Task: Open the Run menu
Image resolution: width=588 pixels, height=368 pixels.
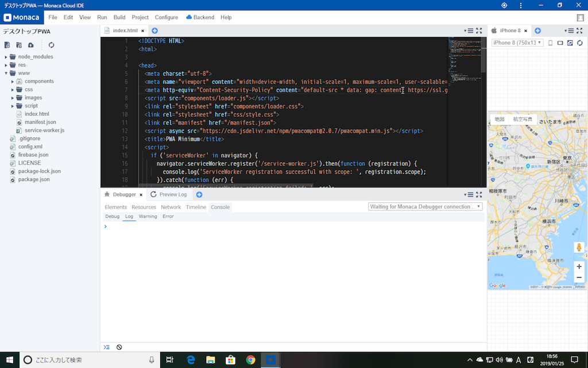Action: coord(102,17)
